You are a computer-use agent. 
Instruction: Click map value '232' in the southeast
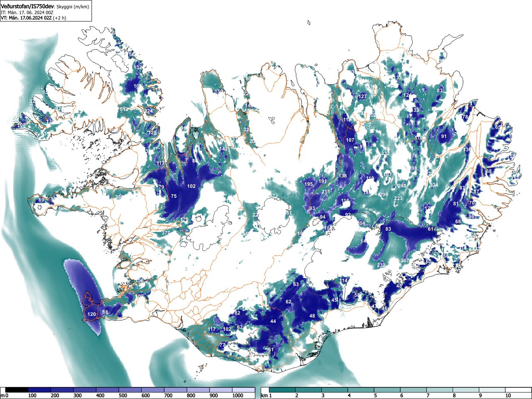point(381,265)
